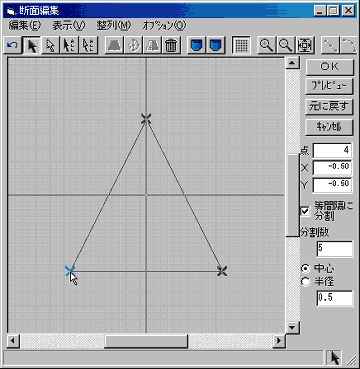Click the vertical scrollbar down arrow
The height and width of the screenshot is (369, 360).
pyautogui.click(x=293, y=327)
